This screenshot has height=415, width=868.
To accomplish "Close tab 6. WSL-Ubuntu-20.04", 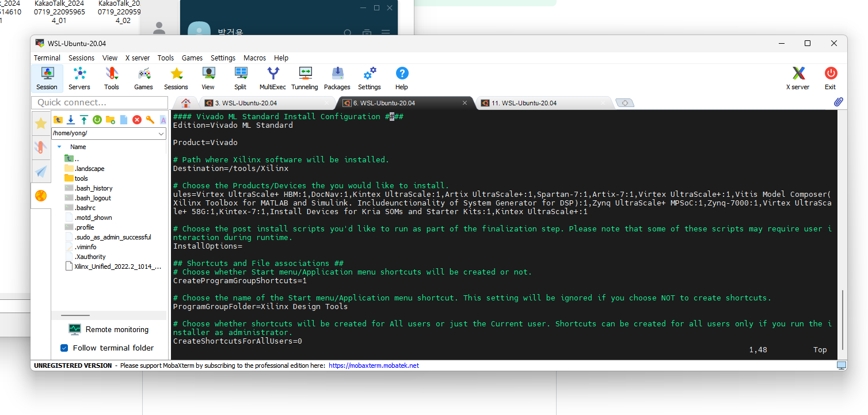I will click(465, 103).
